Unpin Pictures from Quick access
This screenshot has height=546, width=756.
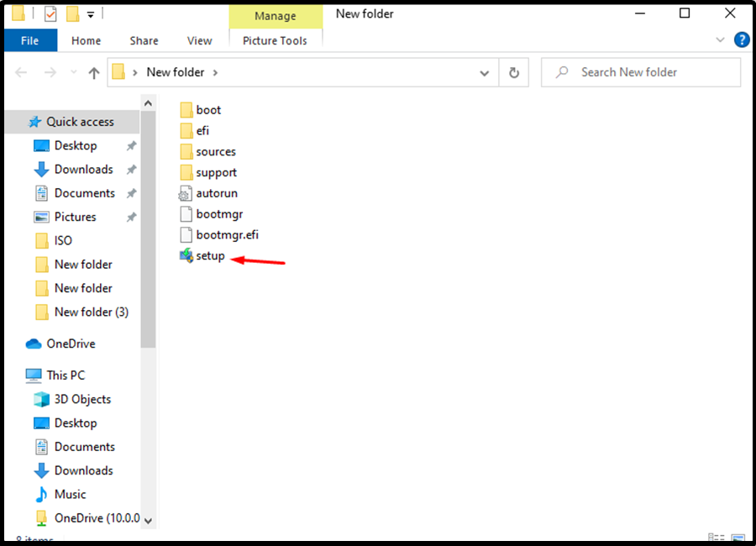coord(130,217)
